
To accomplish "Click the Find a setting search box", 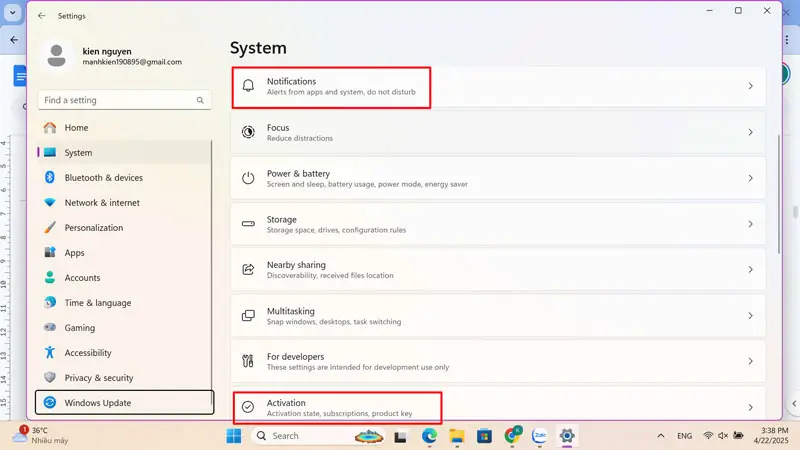I will click(x=124, y=101).
